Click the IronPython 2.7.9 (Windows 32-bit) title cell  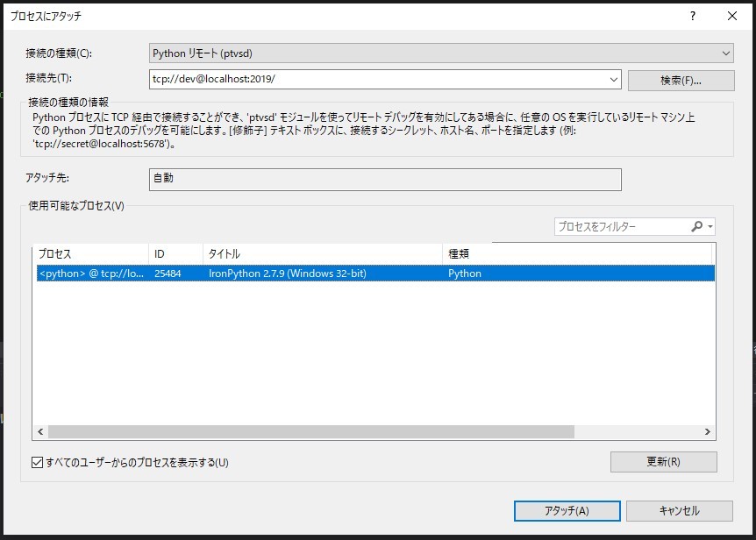coord(288,274)
